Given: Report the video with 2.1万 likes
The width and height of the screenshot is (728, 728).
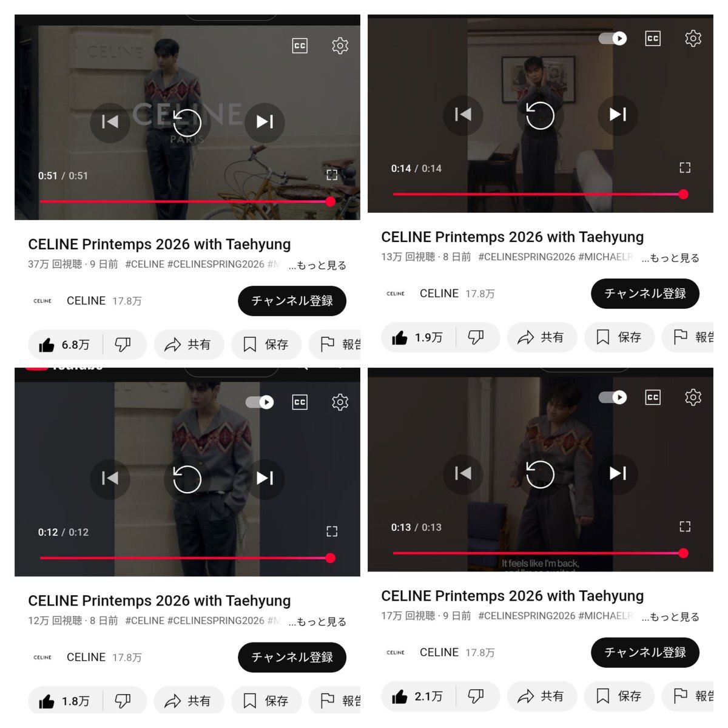Looking at the screenshot, I should [689, 696].
